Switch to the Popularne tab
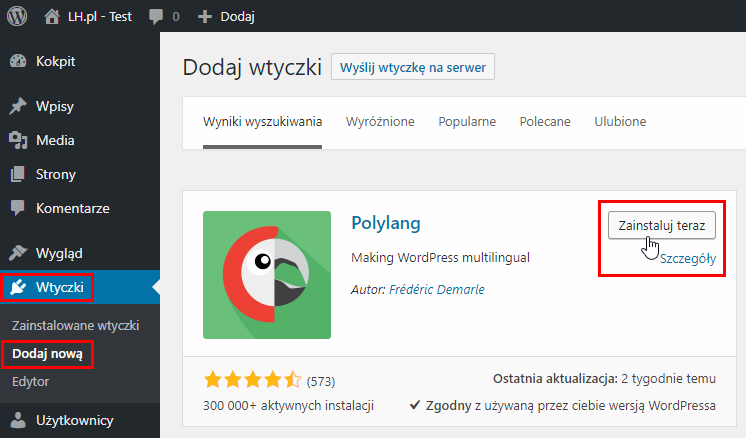Viewport: 746px width, 438px height. pos(467,122)
